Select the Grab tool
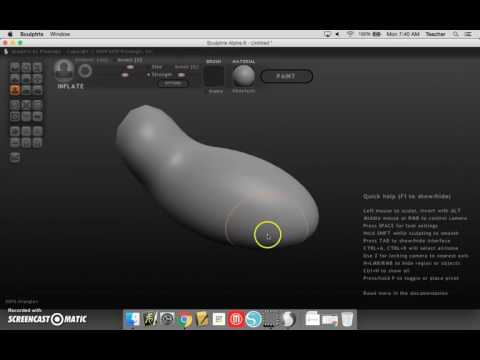 (37, 79)
